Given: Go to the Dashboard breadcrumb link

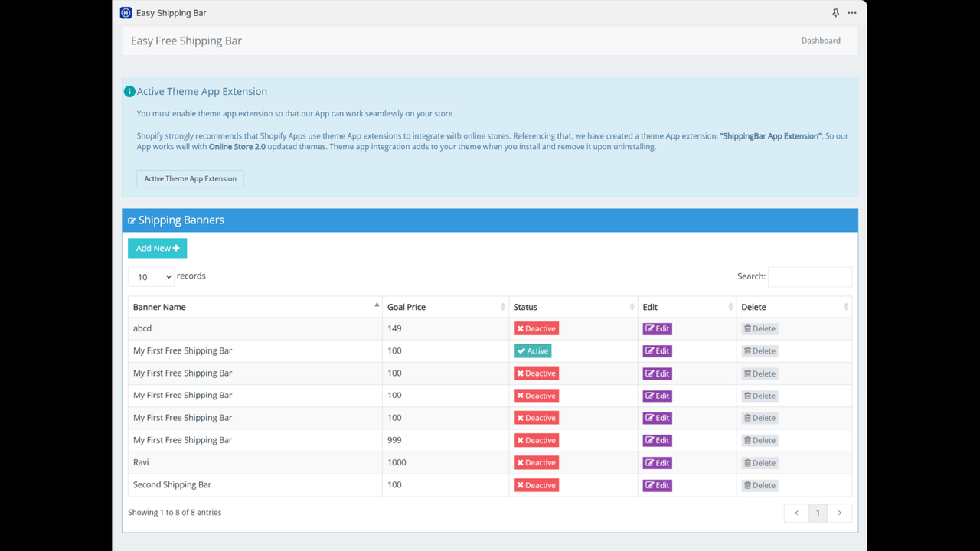Looking at the screenshot, I should pos(821,40).
